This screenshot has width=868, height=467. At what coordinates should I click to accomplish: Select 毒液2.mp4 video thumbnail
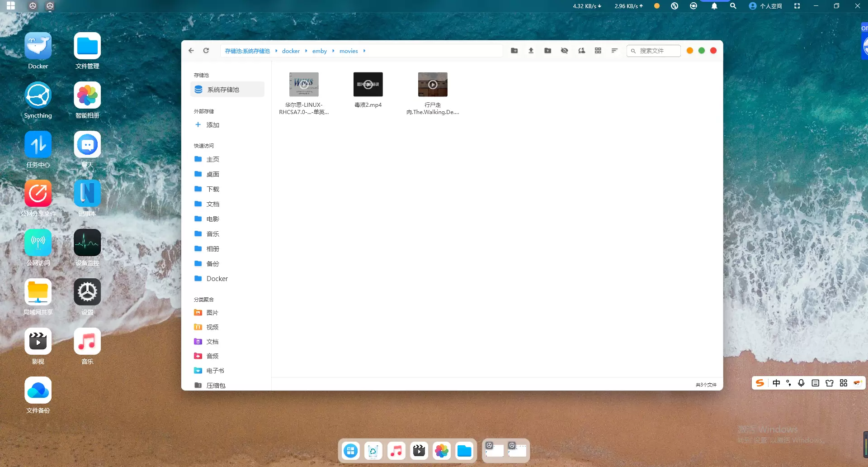[x=368, y=85]
